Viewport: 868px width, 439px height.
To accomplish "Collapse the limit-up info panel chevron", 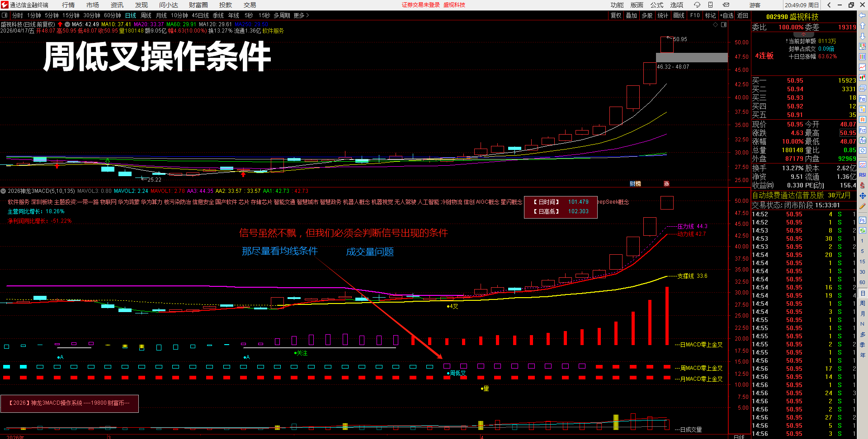I will [x=803, y=34].
